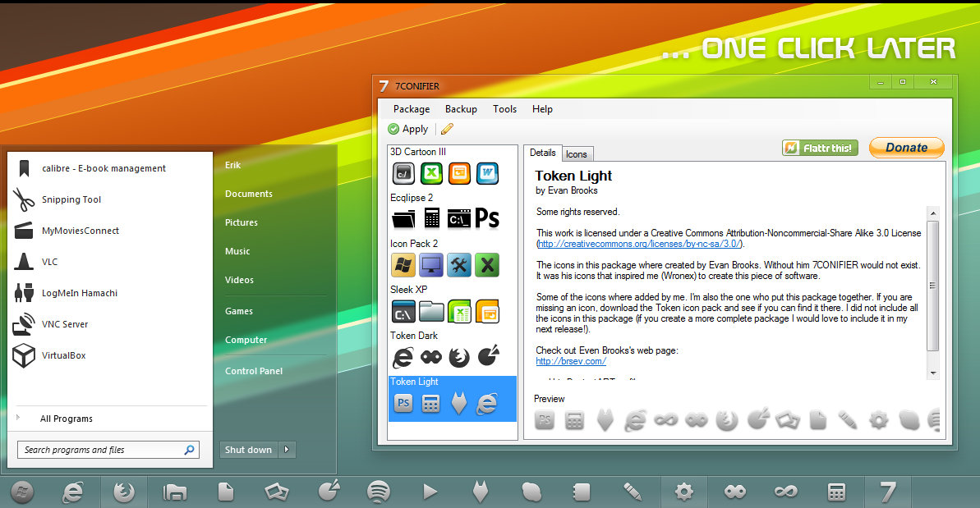Click the 7CONIFIER taskbar icon
Image resolution: width=980 pixels, height=508 pixels.
click(x=888, y=492)
